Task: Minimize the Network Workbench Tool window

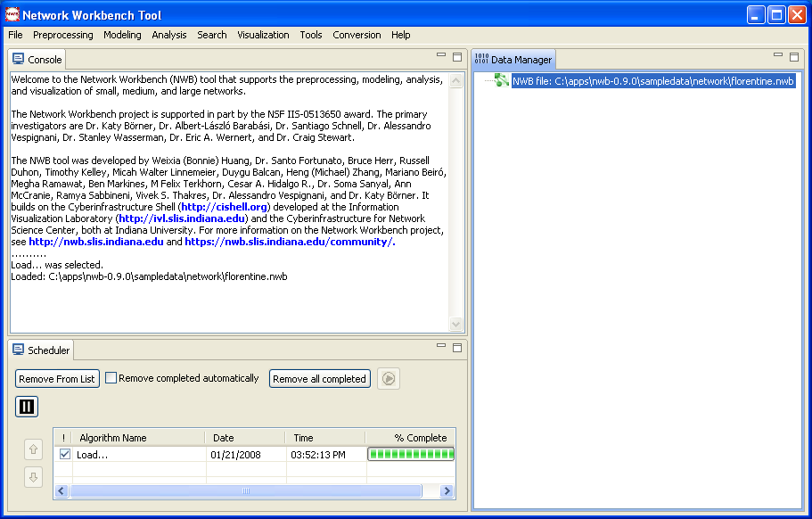Action: (x=756, y=15)
